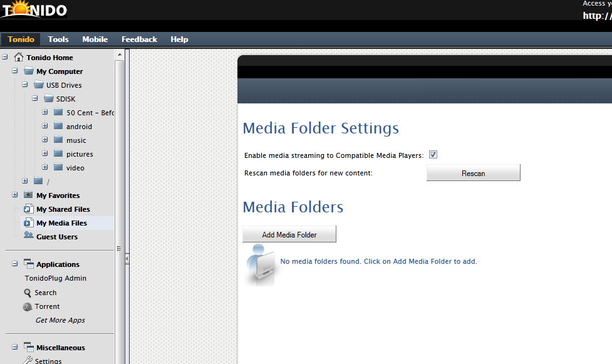Image resolution: width=612 pixels, height=364 pixels.
Task: Click the Applications window icon
Action: point(28,264)
